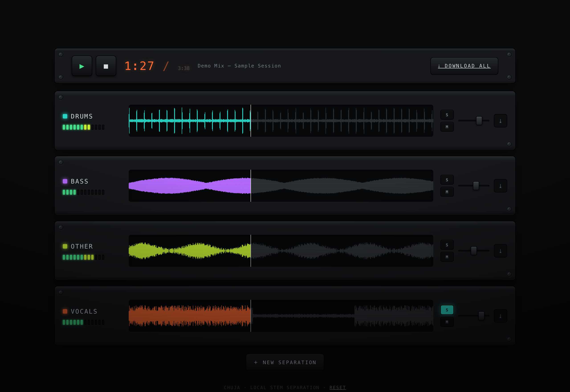Click the DRUMS track label

82,116
